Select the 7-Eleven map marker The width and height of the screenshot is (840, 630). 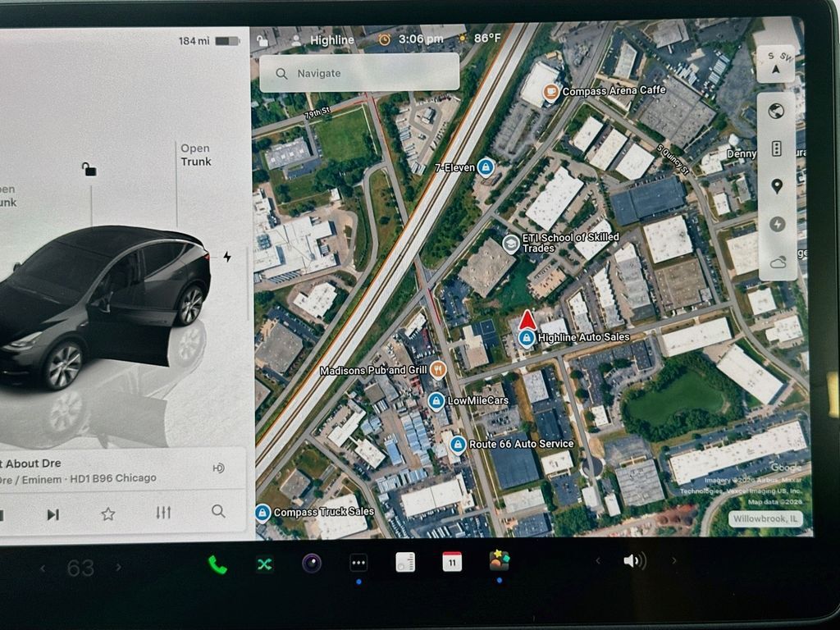[x=486, y=167]
